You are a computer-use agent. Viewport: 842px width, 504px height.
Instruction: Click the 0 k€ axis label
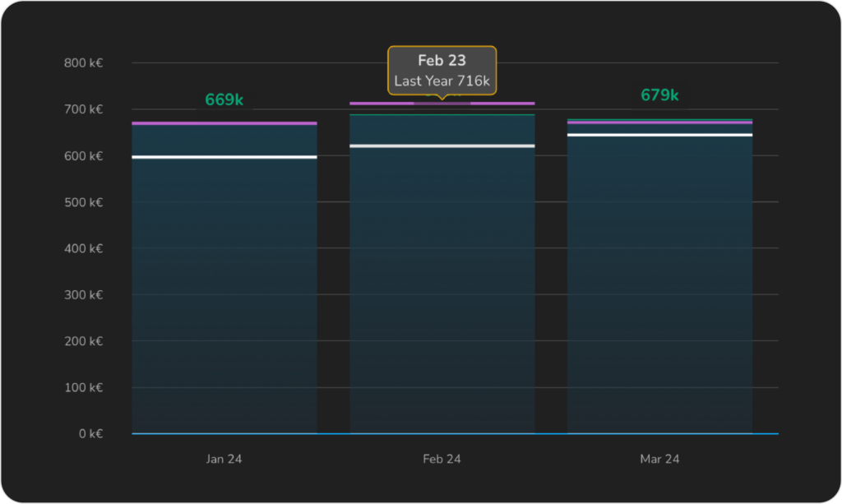click(x=90, y=433)
